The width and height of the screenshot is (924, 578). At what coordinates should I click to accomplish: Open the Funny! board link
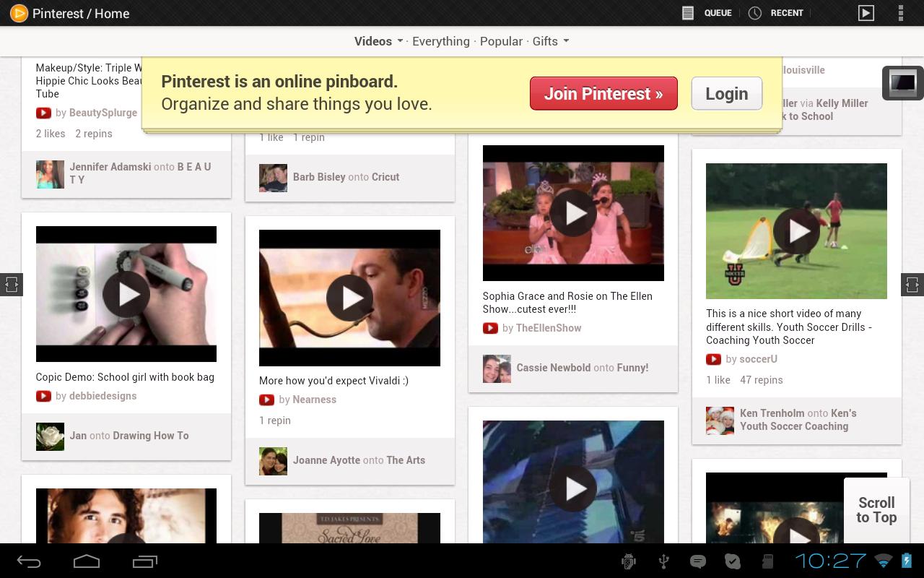(x=633, y=368)
